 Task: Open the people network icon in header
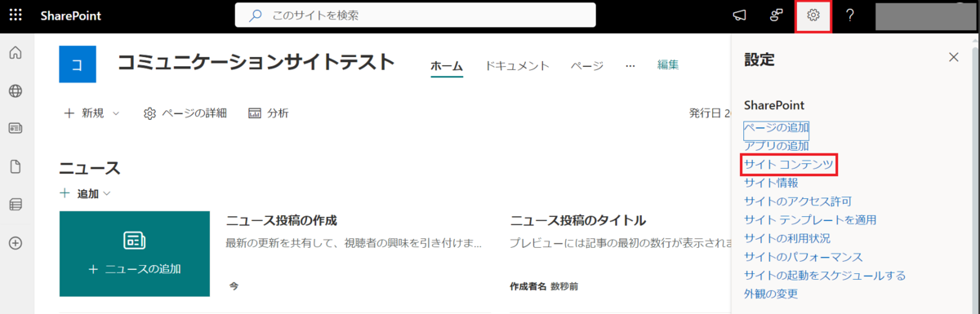[x=777, y=15]
